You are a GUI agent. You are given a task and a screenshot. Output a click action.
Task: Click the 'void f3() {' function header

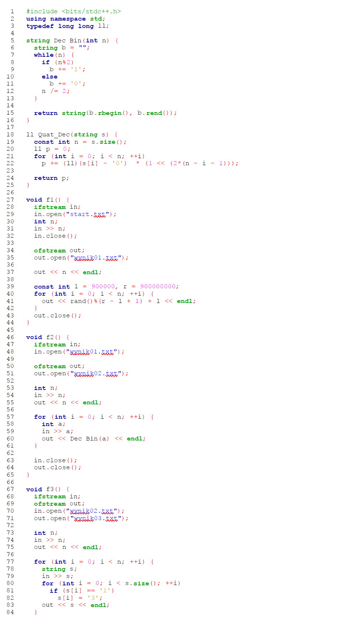(x=48, y=489)
